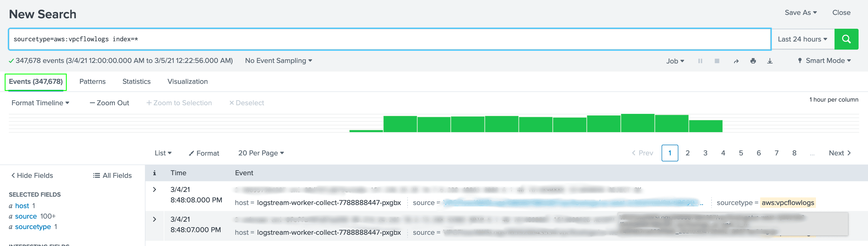
Task: Open the Last 24 hours time picker
Action: pos(802,39)
